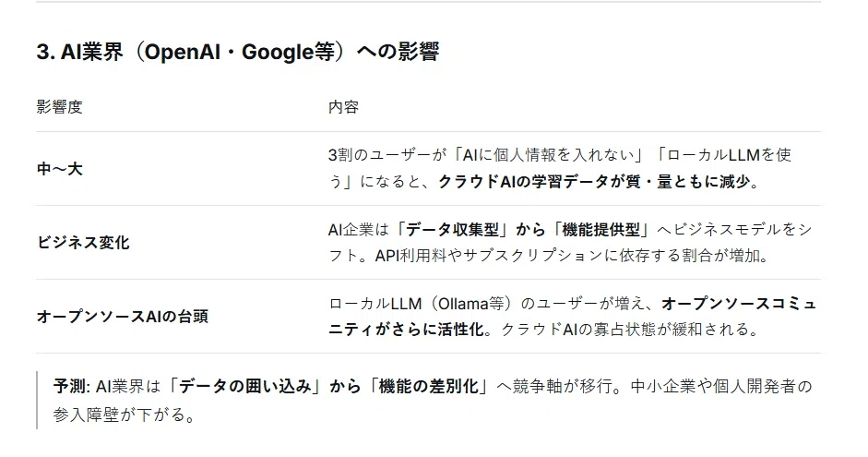Click the text "クラウドAIの寡占状態が緩和される"
The width and height of the screenshot is (868, 457).
pos(623,329)
